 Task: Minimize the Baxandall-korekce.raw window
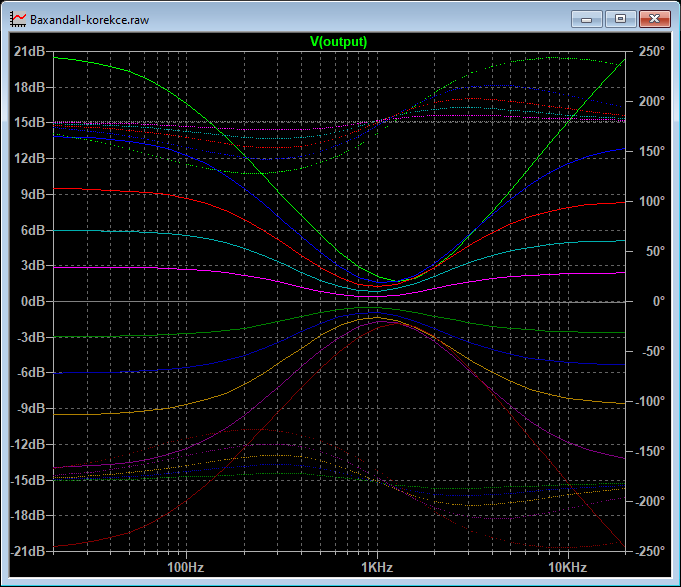click(586, 19)
